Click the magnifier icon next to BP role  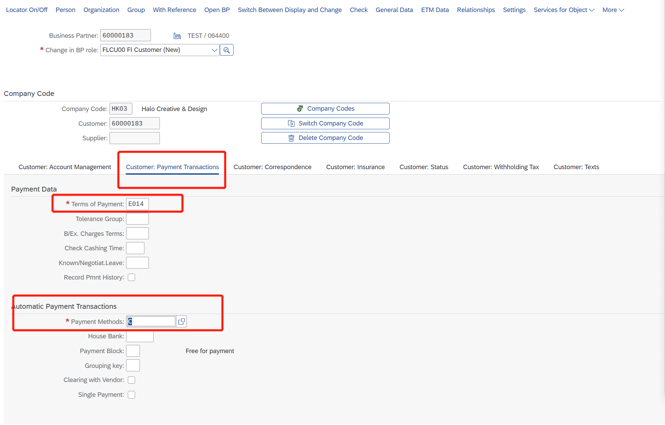tap(227, 50)
